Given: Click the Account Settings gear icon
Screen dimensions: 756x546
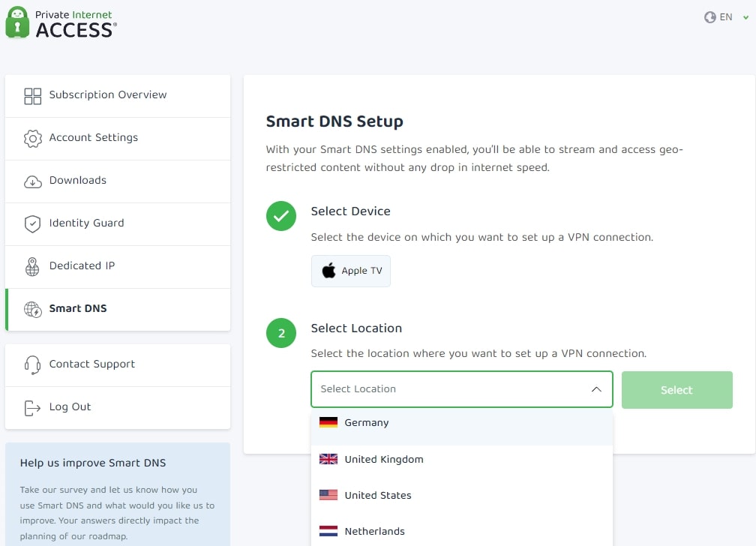Looking at the screenshot, I should click(33, 139).
